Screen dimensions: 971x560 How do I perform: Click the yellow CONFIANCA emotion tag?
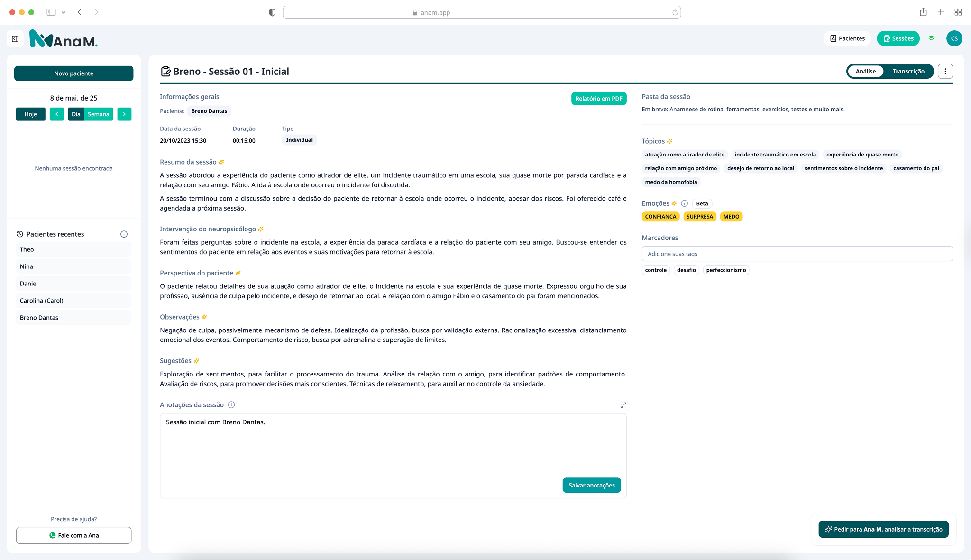(x=660, y=217)
